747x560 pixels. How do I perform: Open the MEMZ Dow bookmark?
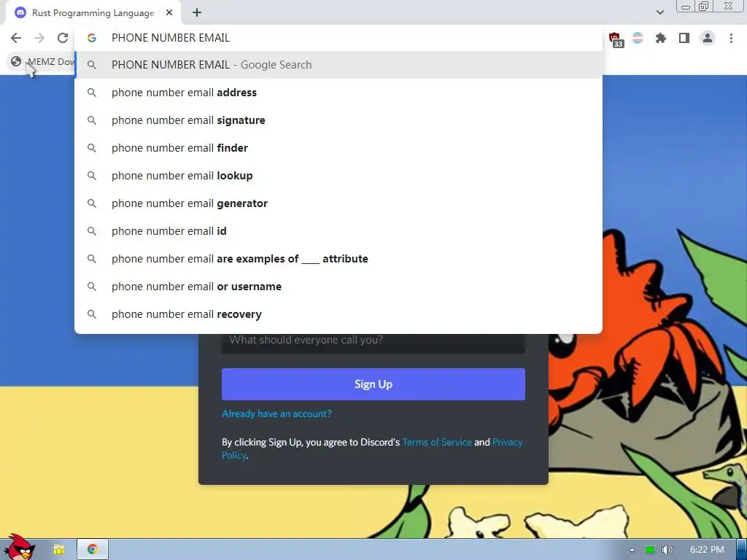(x=42, y=61)
